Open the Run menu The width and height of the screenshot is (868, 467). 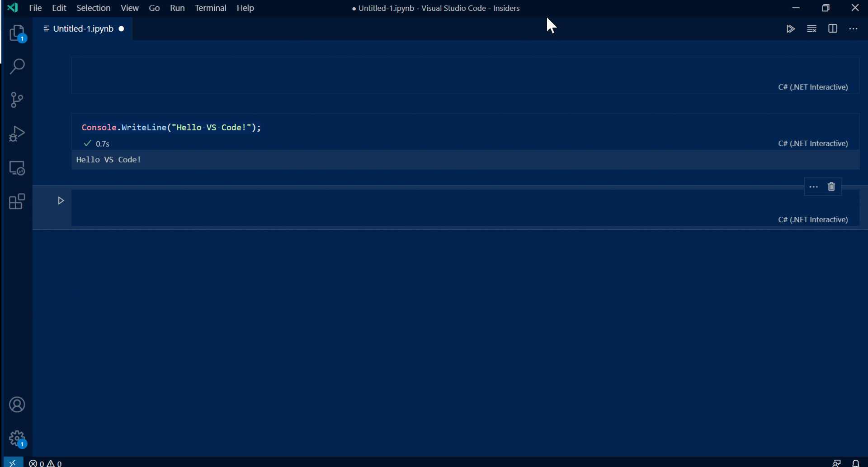coord(177,8)
